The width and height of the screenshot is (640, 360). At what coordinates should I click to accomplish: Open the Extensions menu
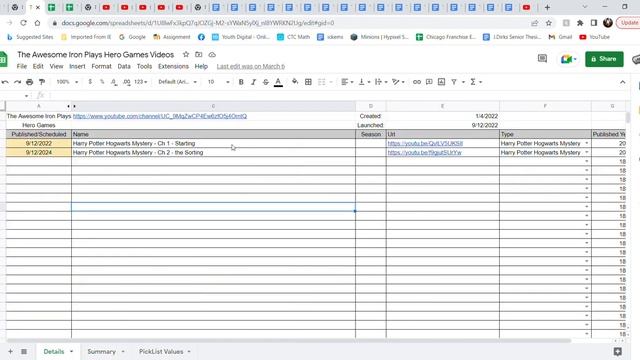pos(173,66)
